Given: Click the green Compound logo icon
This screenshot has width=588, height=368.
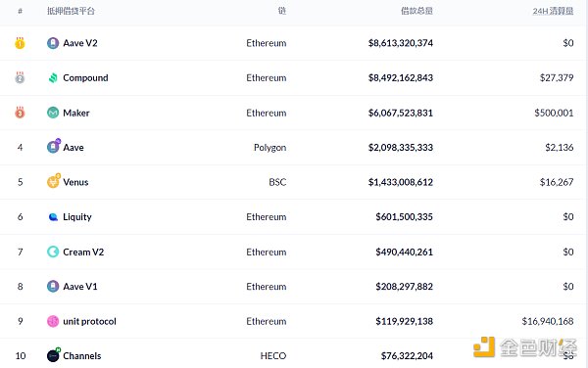Looking at the screenshot, I should [x=53, y=78].
